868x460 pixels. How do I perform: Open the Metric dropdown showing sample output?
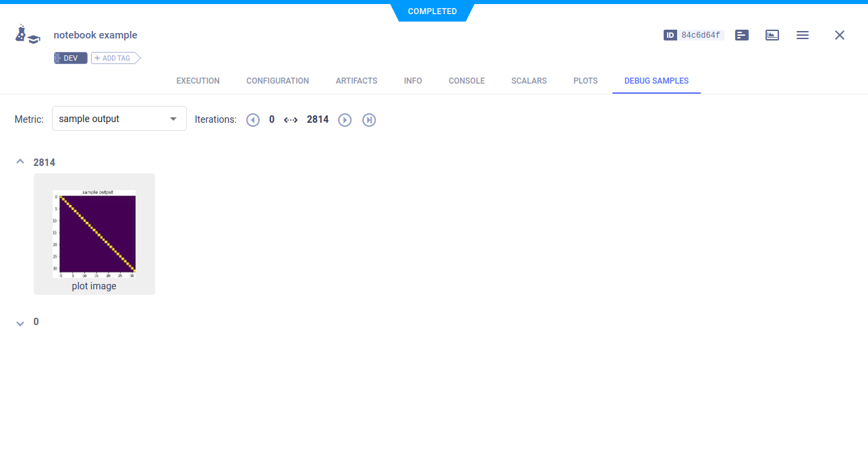(x=119, y=119)
